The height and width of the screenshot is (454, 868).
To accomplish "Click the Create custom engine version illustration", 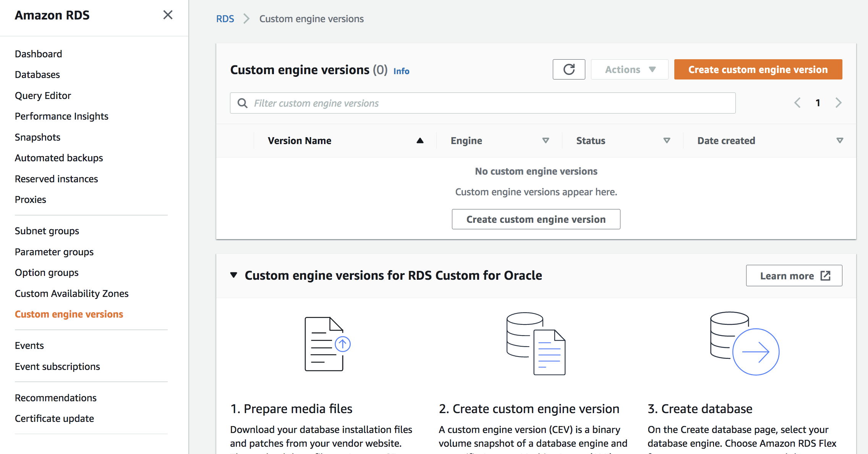I will pos(536,344).
